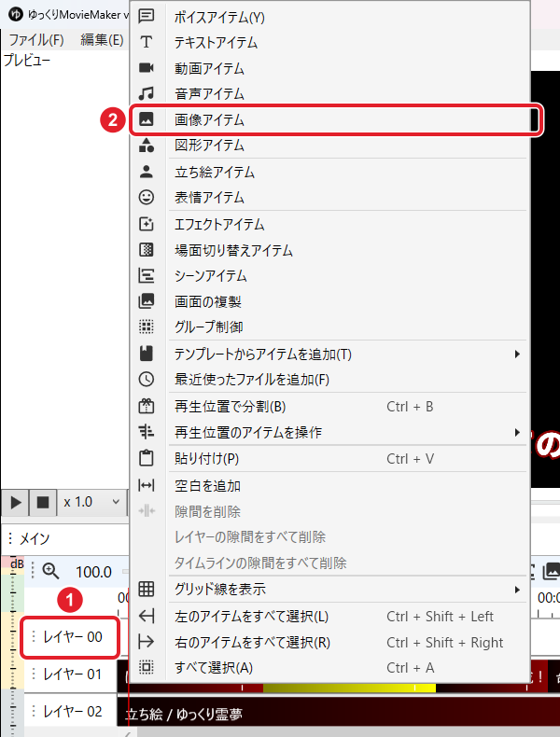Click the person icon for 立ち絵アイテム
The width and height of the screenshot is (560, 737).
[147, 172]
